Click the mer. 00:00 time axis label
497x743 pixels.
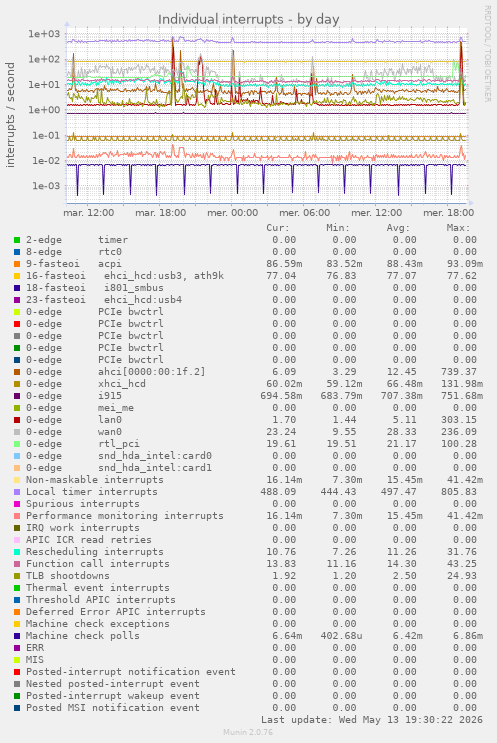[233, 213]
